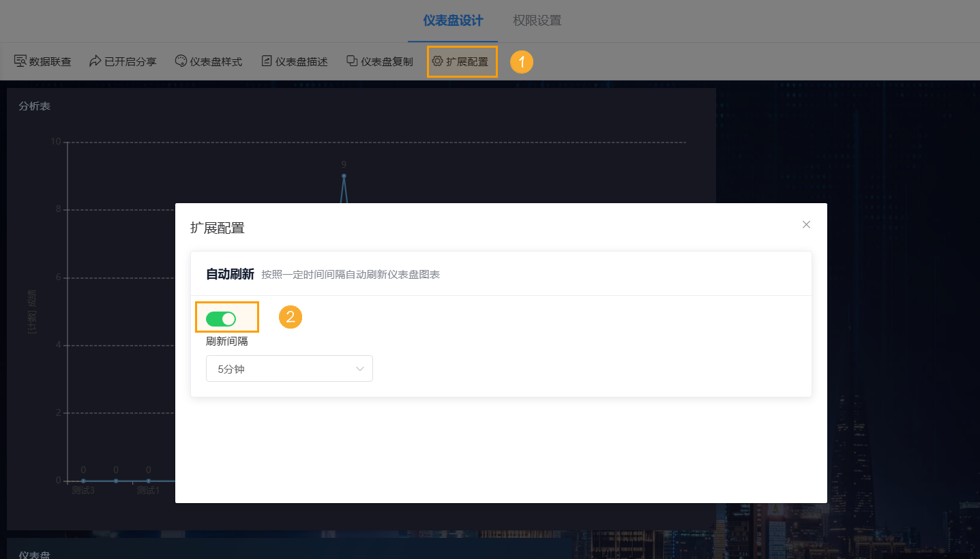The image size is (980, 559).
Task: Open the 仪表盘描述 dashboard description editor
Action: (295, 61)
